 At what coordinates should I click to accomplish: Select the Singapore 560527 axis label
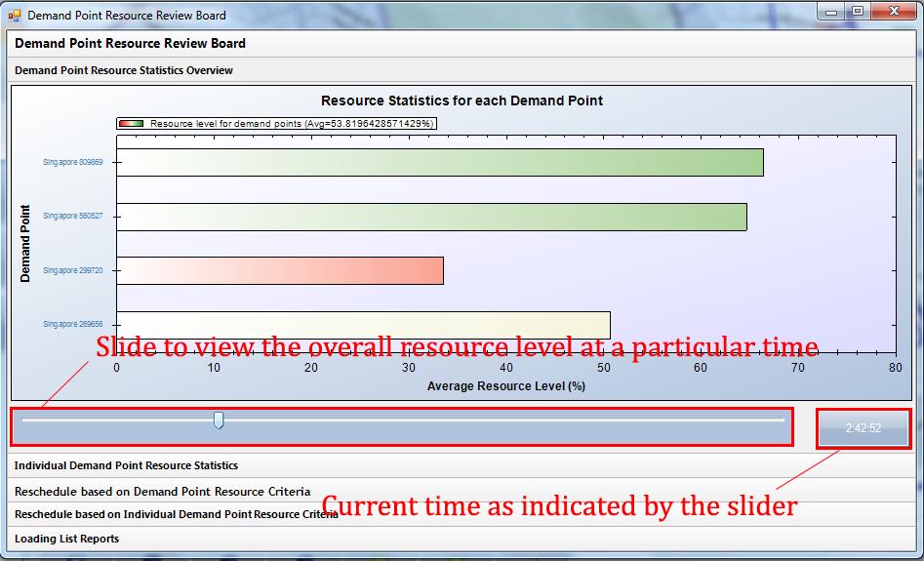click(x=73, y=217)
